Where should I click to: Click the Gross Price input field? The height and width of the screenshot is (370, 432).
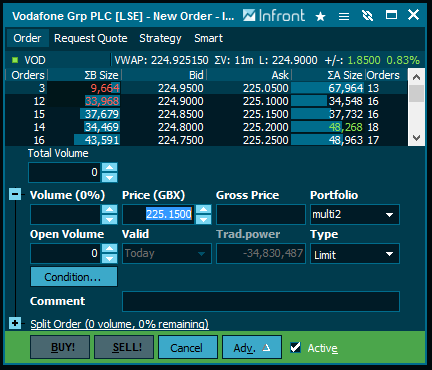(x=261, y=214)
